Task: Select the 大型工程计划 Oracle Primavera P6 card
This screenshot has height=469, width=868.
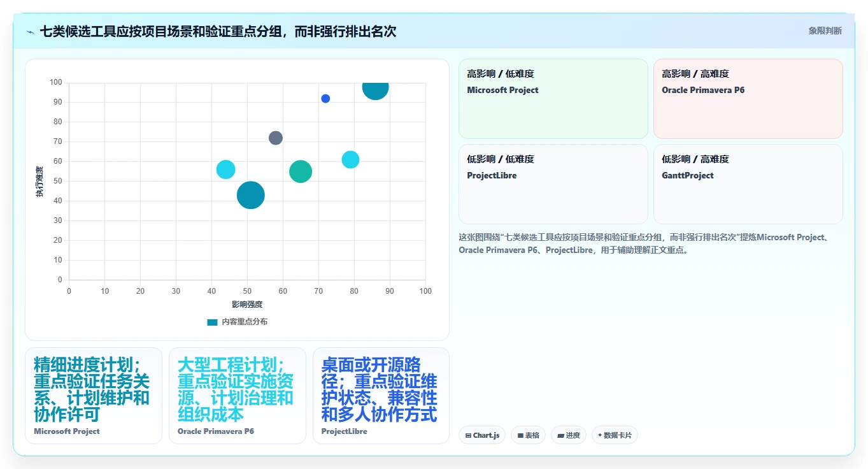Action: (238, 396)
